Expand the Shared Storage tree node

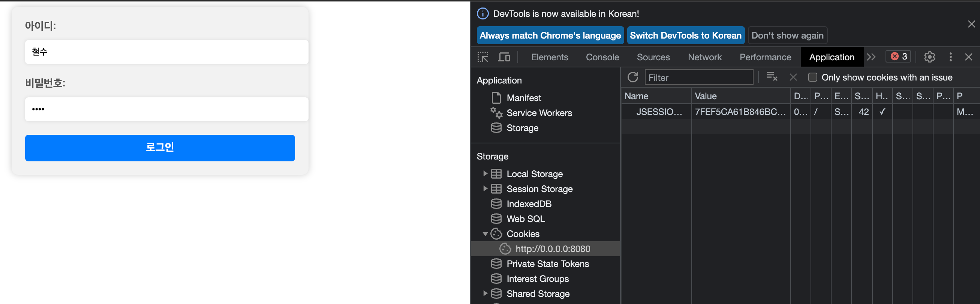tap(485, 294)
